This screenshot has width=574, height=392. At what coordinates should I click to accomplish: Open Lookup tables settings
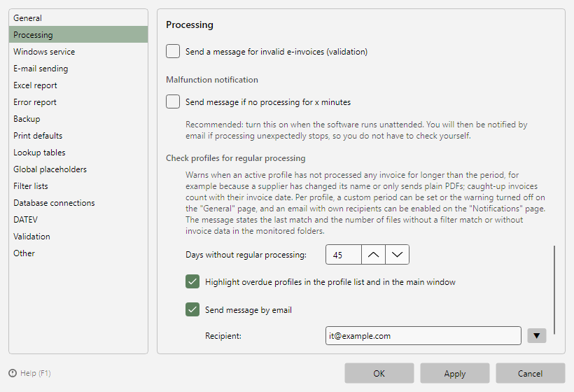(x=78, y=153)
